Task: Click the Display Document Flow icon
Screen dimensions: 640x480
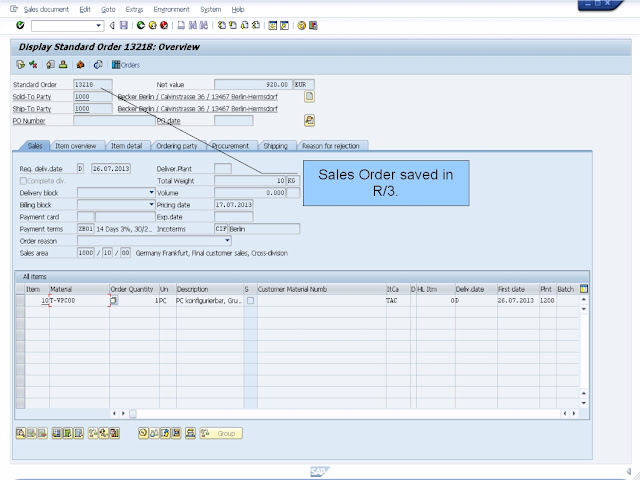Action: coord(50,64)
